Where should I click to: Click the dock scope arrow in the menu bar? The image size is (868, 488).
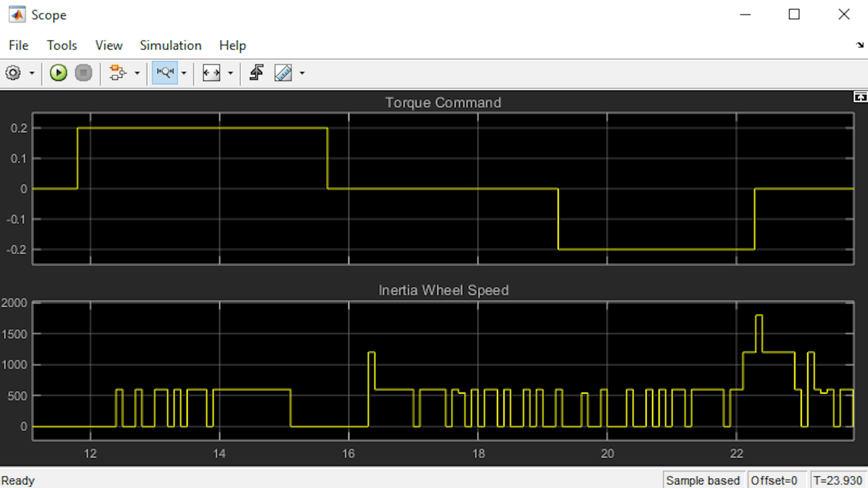860,45
